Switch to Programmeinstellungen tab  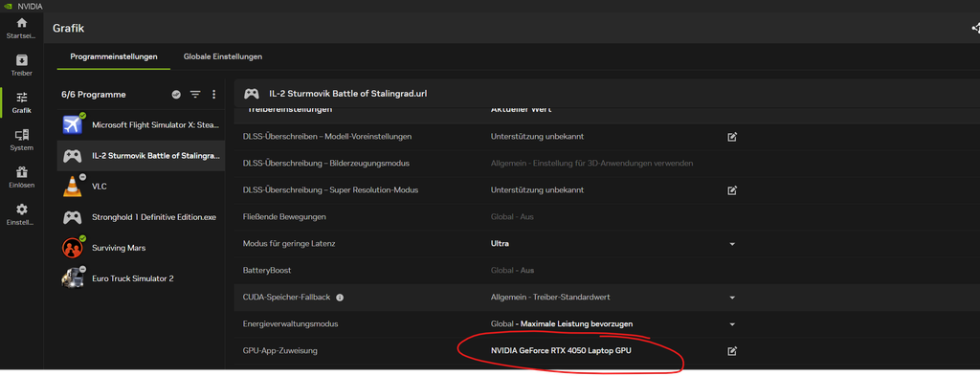pyautogui.click(x=113, y=56)
